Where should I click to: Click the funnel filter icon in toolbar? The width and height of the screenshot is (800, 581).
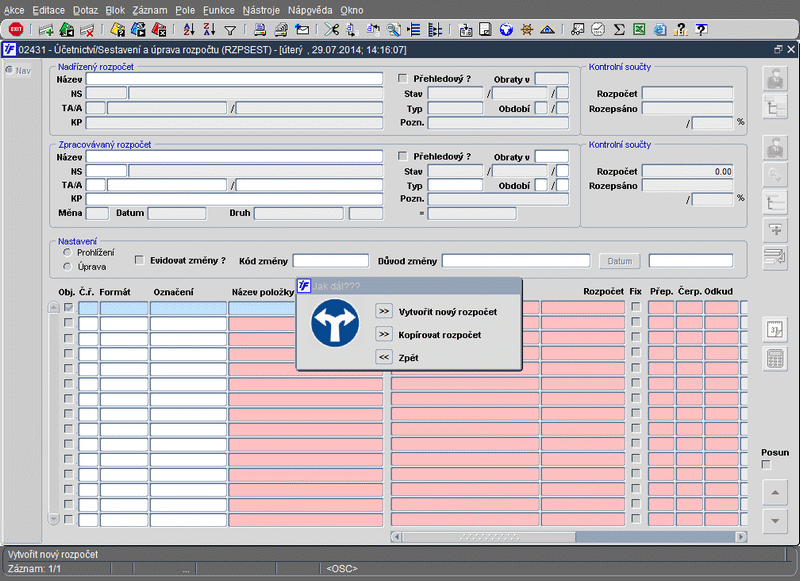point(230,30)
